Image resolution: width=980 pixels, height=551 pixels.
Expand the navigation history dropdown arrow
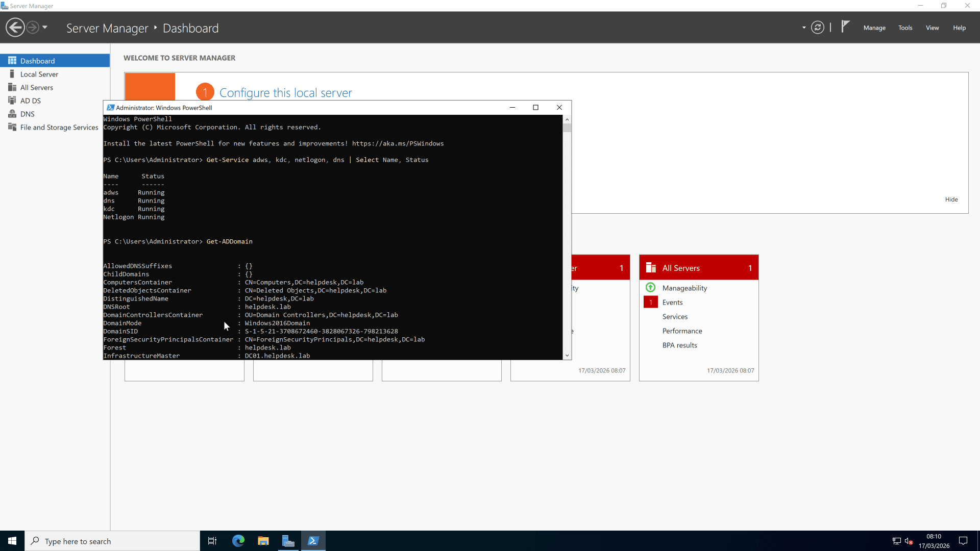click(x=44, y=27)
